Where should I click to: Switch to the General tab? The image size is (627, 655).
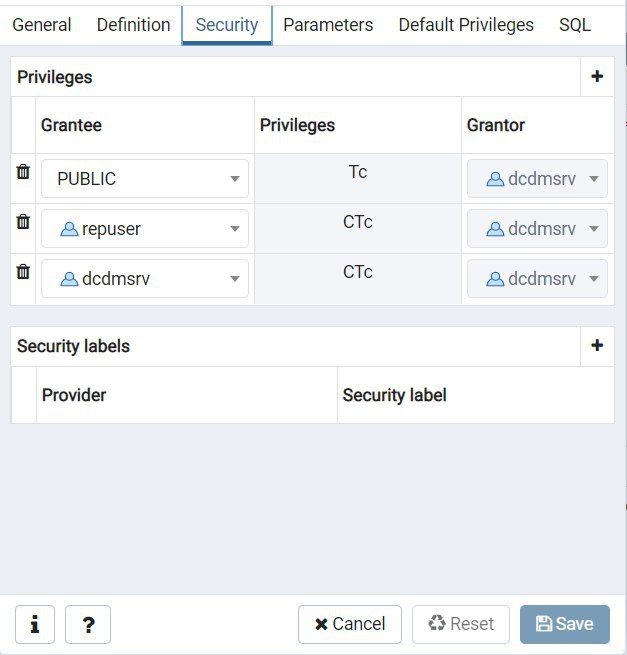42,25
